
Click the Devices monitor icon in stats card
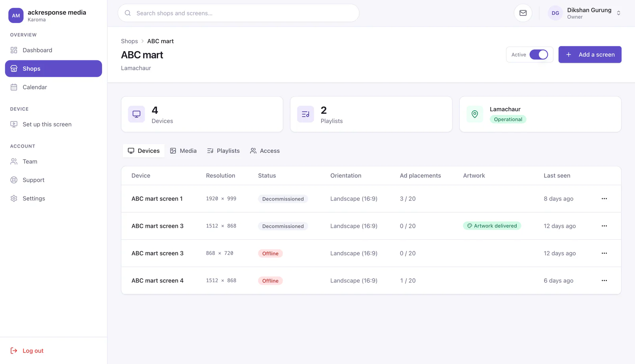pos(137,114)
